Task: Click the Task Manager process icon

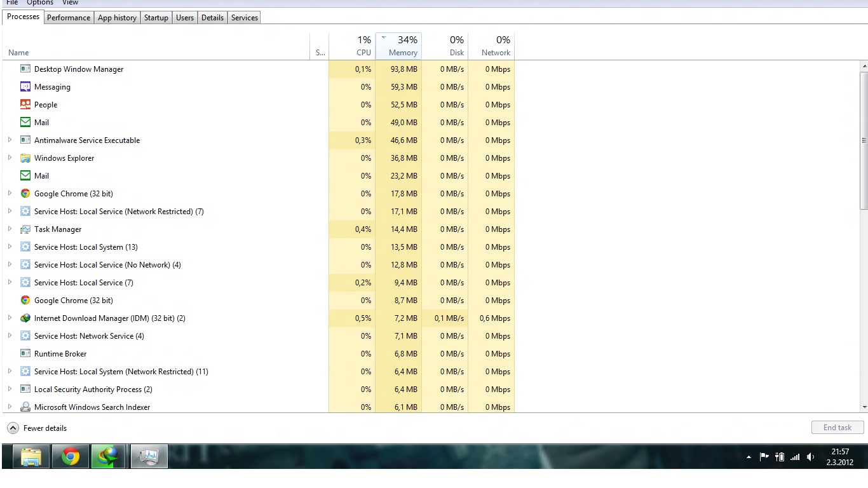Action: (25, 229)
